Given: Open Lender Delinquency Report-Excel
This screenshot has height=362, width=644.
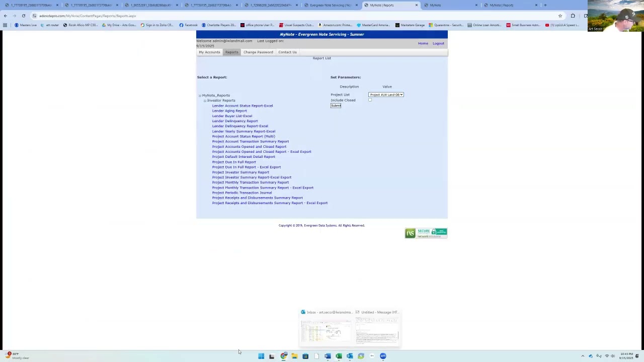Looking at the screenshot, I should [x=240, y=126].
